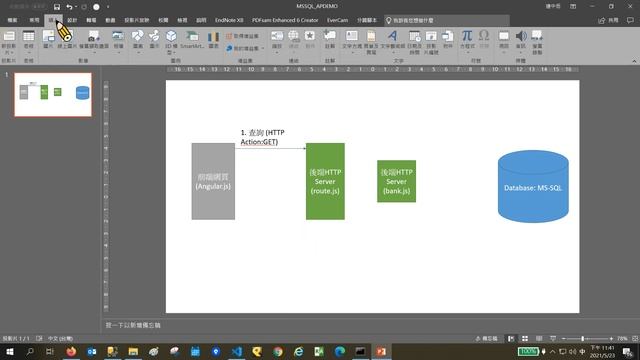Click the WordArt slanted A icon
640x360 pixels.
point(393,36)
